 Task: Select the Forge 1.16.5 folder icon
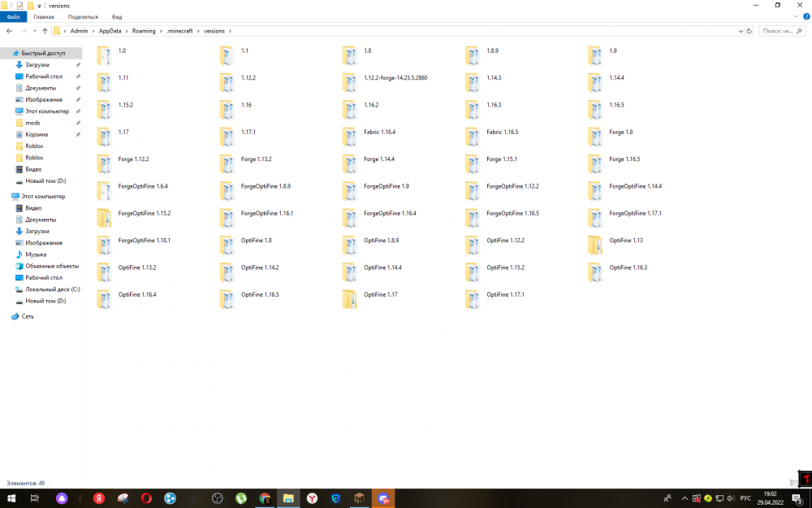[x=595, y=164]
